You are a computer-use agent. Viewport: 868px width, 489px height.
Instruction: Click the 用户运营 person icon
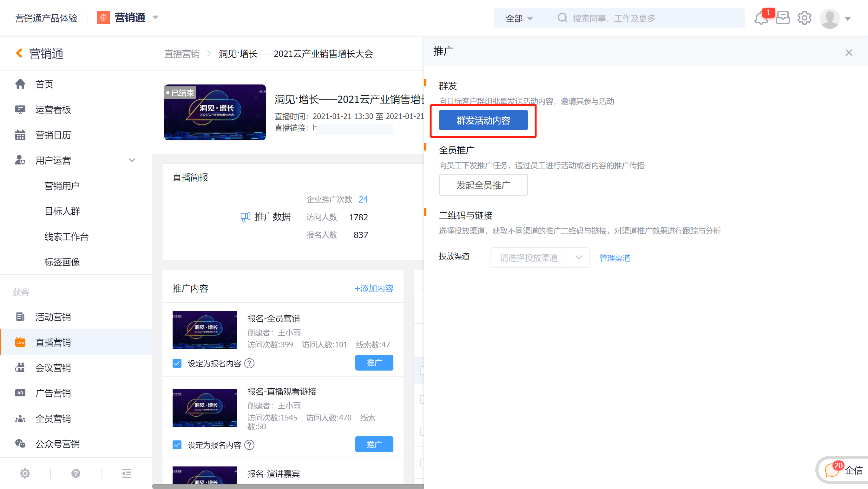click(x=20, y=160)
